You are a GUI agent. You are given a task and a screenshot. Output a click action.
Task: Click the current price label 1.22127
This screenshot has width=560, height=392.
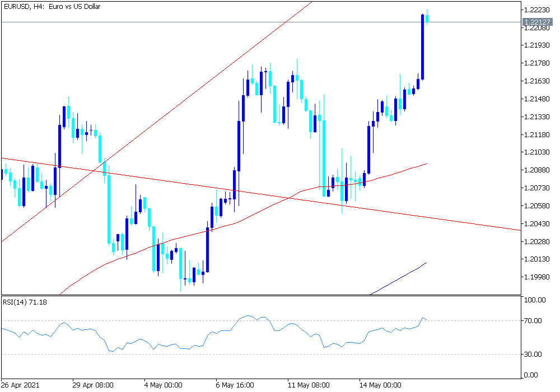[x=537, y=22]
